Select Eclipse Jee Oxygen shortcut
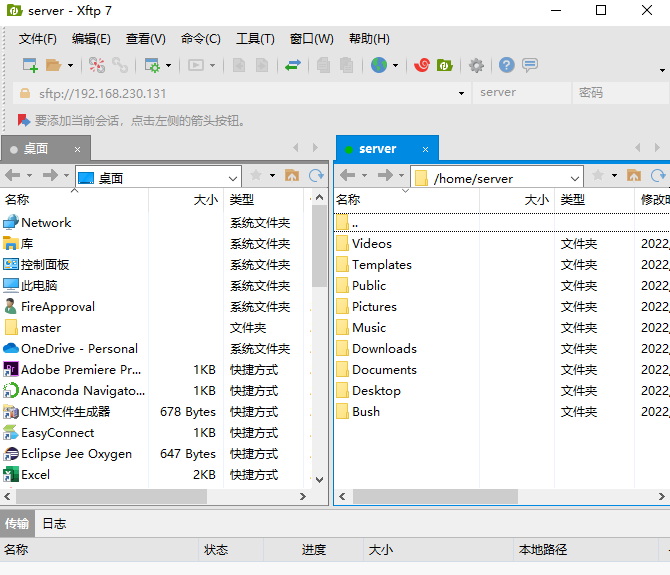This screenshot has height=575, width=670. tap(76, 454)
